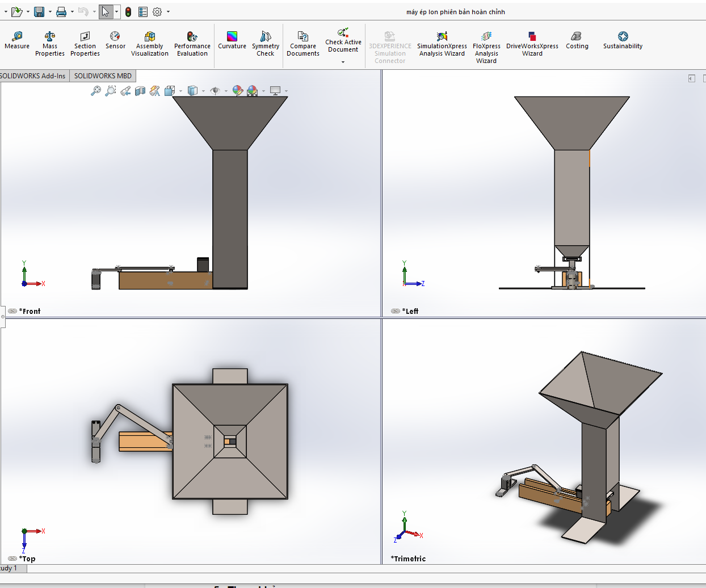Open the Display Style dropdown arrow
This screenshot has height=588, width=706.
[203, 91]
